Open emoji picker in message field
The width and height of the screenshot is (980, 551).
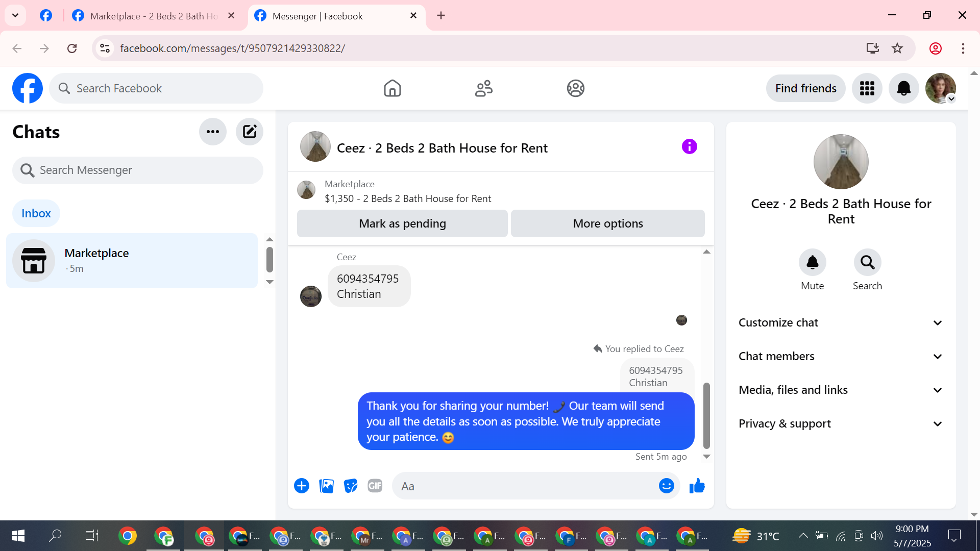click(666, 486)
